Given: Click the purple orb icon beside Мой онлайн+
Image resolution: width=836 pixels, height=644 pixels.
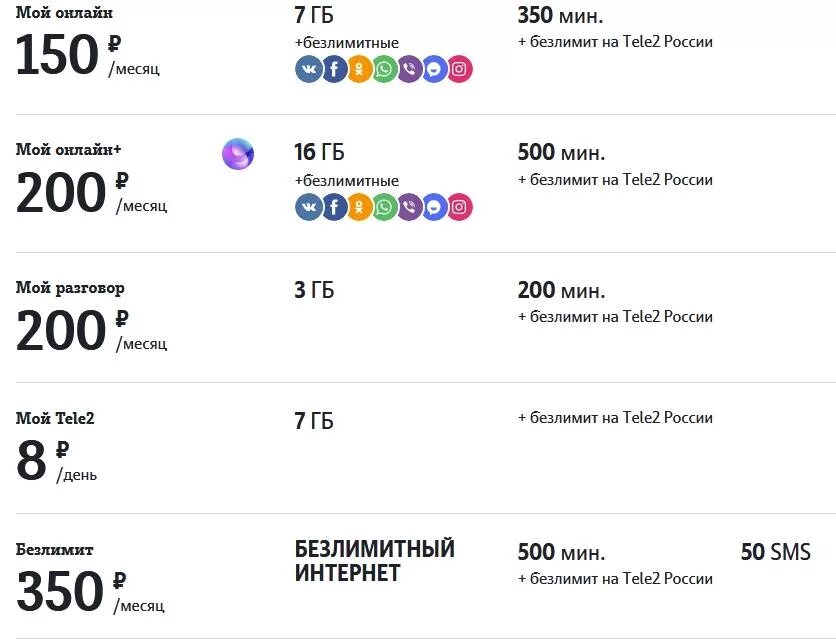Looking at the screenshot, I should pos(238,154).
